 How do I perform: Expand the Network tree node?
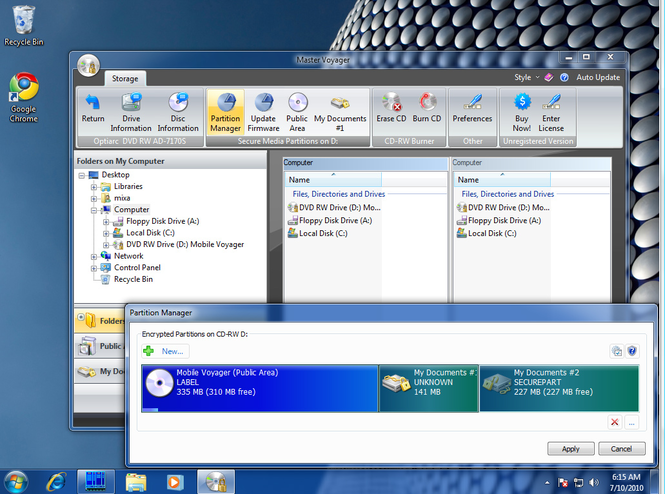(94, 257)
